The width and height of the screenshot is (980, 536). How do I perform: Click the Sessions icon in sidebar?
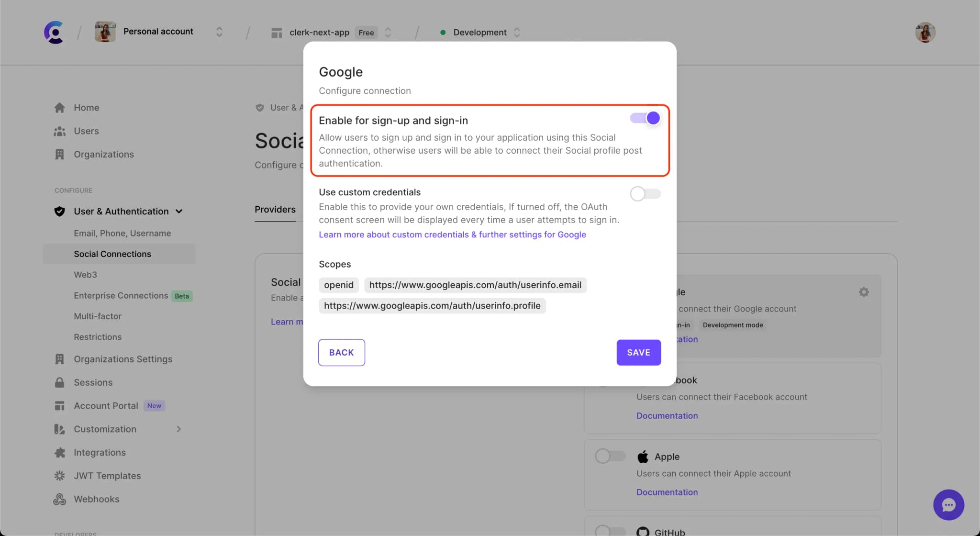60,382
